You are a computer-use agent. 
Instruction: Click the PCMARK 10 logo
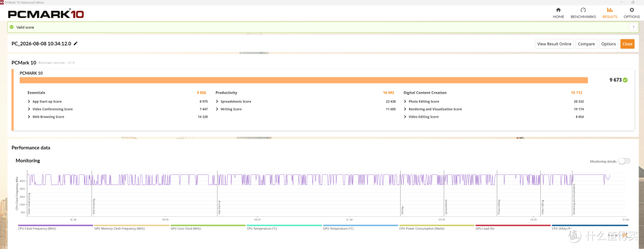46,14
